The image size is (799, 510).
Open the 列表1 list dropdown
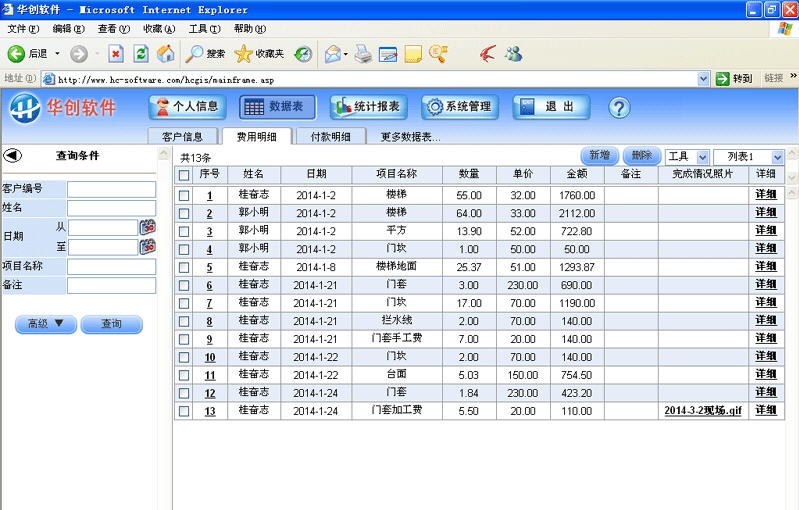pyautogui.click(x=777, y=157)
